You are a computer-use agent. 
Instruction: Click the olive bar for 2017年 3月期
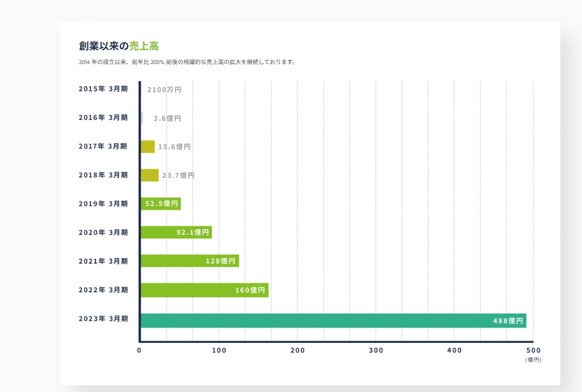(x=147, y=146)
